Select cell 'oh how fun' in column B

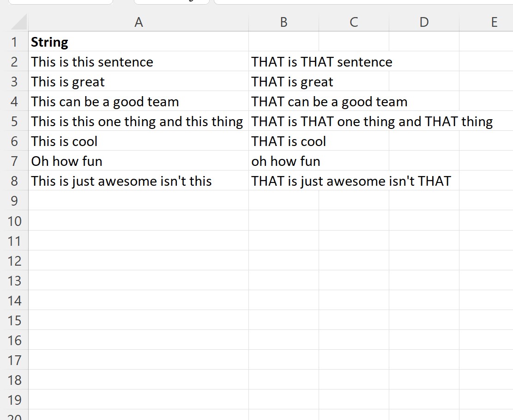click(284, 161)
